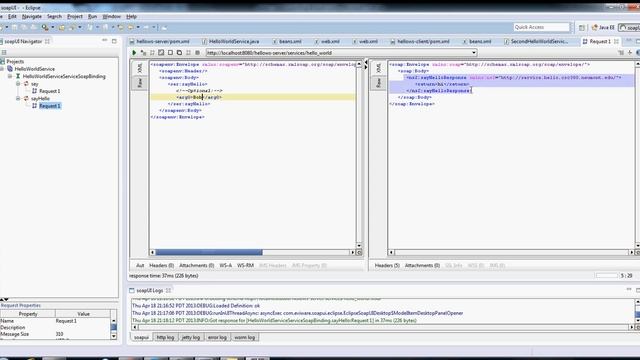Minimize the soapUI Logs panel

click(x=629, y=290)
